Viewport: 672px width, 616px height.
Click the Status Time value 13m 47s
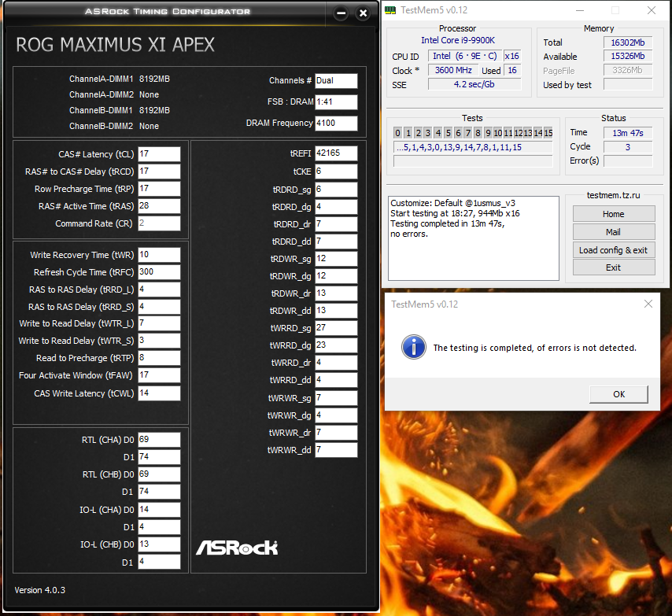click(x=628, y=133)
